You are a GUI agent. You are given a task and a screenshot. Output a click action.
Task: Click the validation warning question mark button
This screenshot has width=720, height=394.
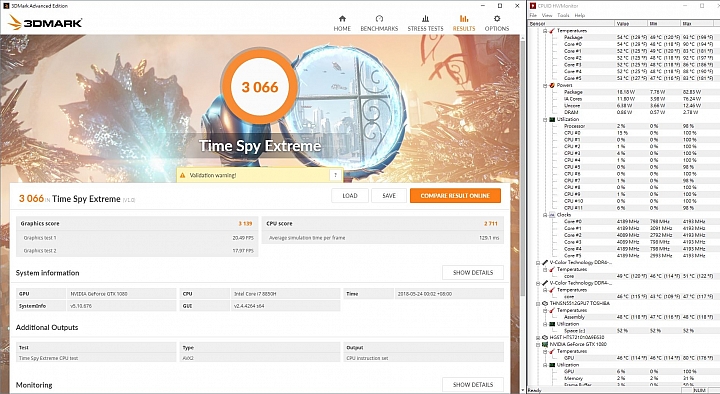pos(336,175)
